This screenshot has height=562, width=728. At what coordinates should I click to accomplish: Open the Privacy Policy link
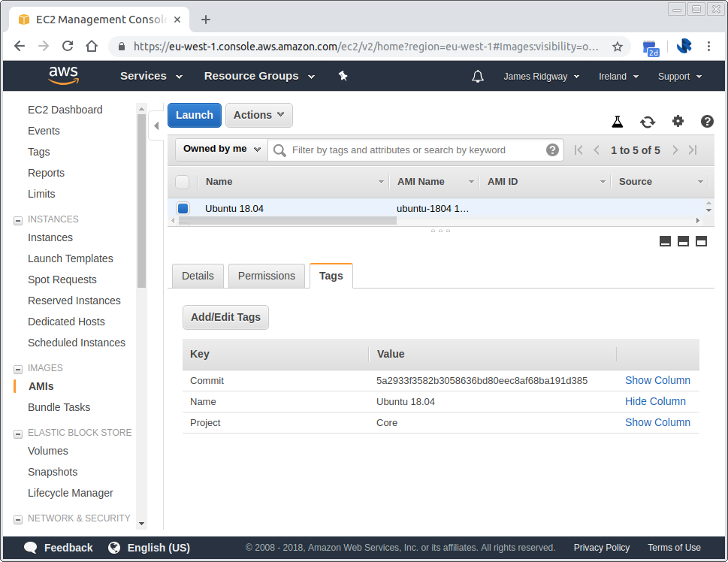(x=602, y=548)
